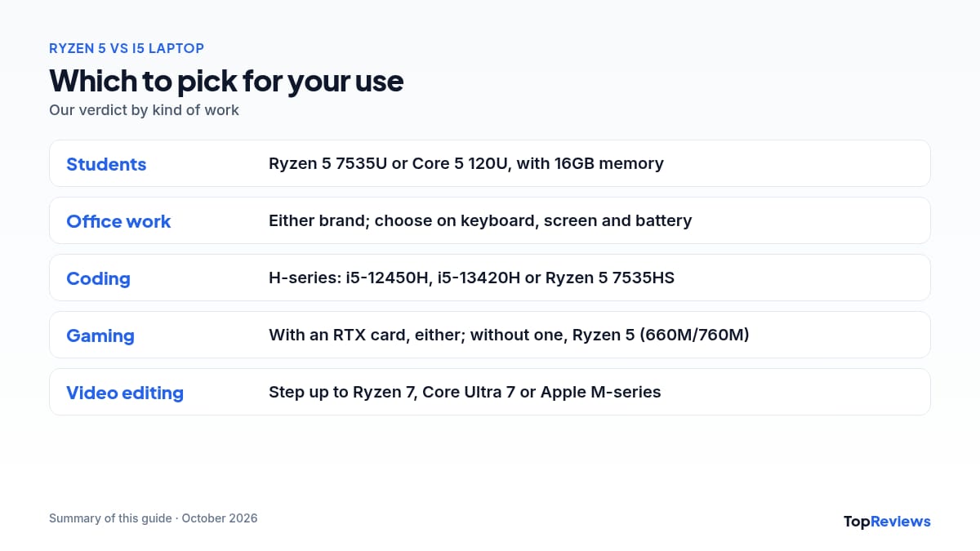Click 'Summary of this guide · October 2026' footer
This screenshot has height=551, width=980.
pyautogui.click(x=154, y=518)
